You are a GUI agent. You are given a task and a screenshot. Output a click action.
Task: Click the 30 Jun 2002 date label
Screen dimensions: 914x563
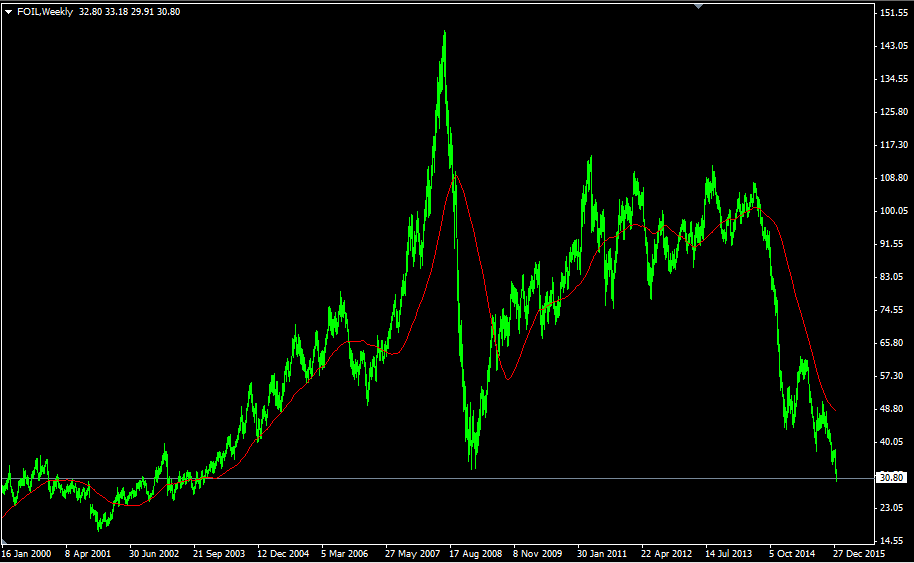154,554
